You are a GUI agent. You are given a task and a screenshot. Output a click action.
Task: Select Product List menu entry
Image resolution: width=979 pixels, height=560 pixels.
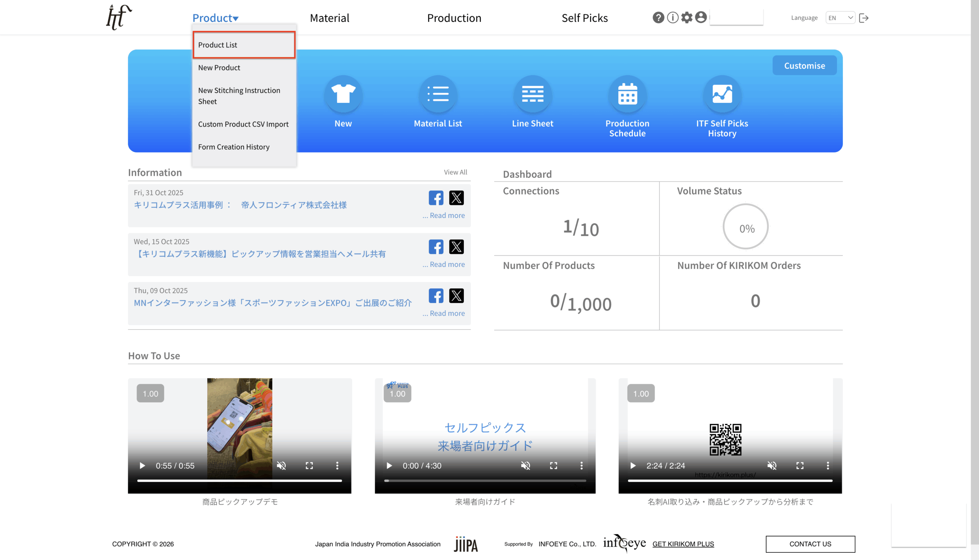click(218, 45)
